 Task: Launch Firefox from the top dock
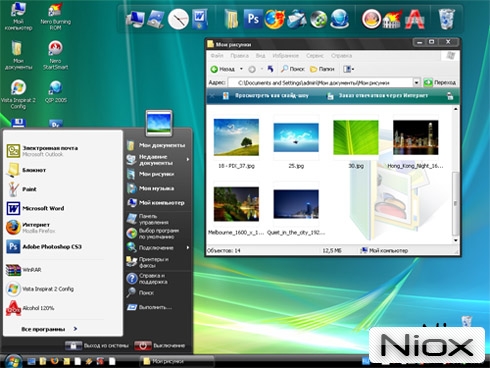point(274,19)
